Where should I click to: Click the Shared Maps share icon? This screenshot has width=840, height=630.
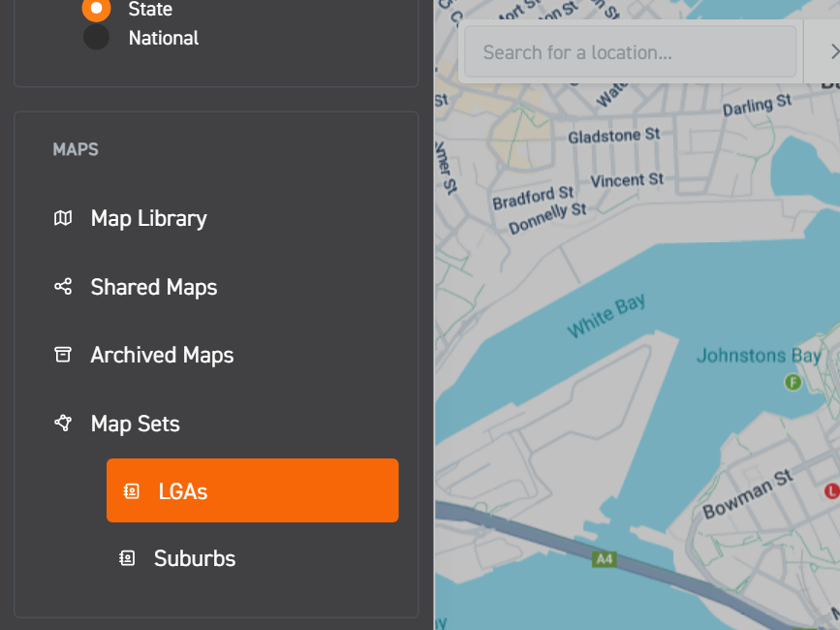coord(62,287)
